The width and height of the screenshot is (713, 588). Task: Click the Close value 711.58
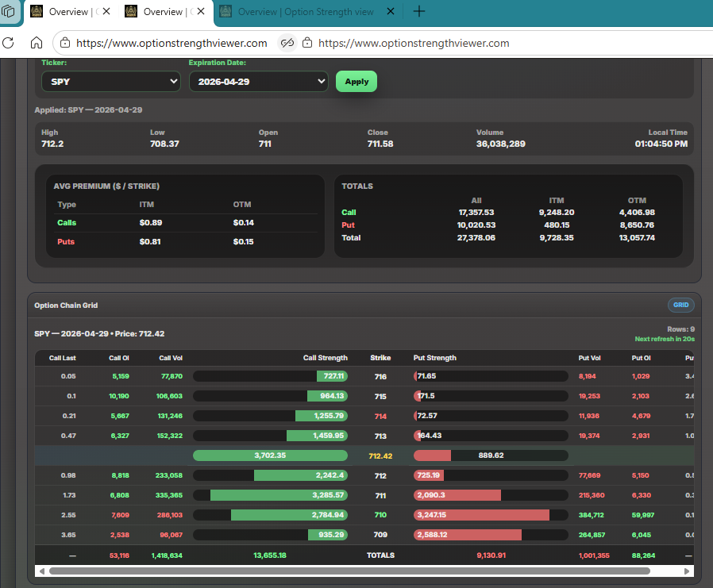(x=380, y=144)
